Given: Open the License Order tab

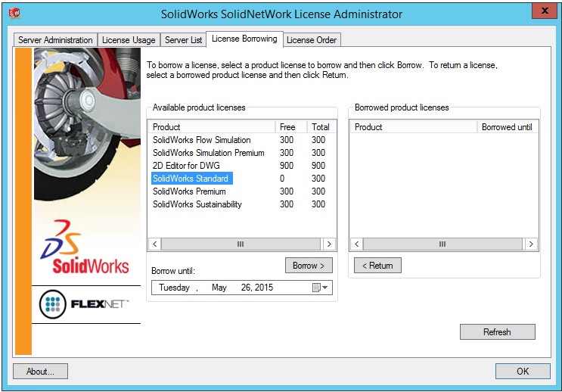Looking at the screenshot, I should [312, 40].
